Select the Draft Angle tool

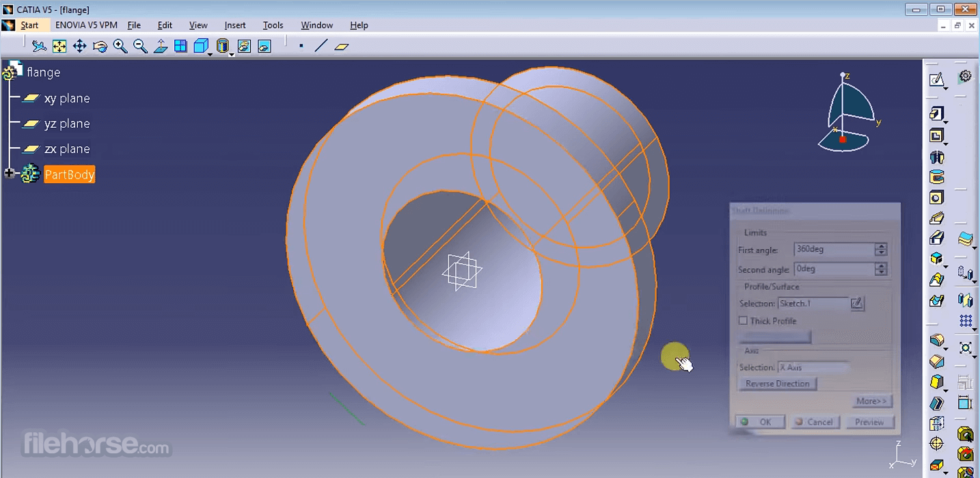pyautogui.click(x=936, y=382)
